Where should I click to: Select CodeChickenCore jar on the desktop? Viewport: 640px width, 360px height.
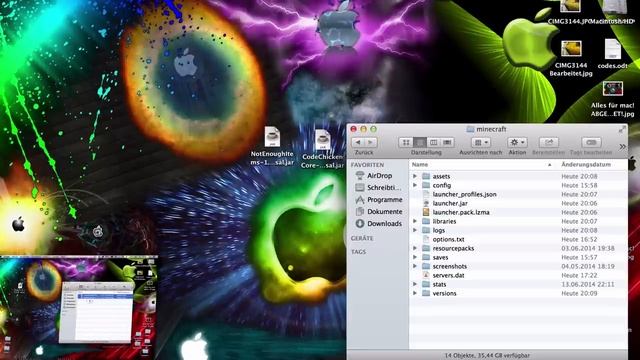tap(322, 149)
